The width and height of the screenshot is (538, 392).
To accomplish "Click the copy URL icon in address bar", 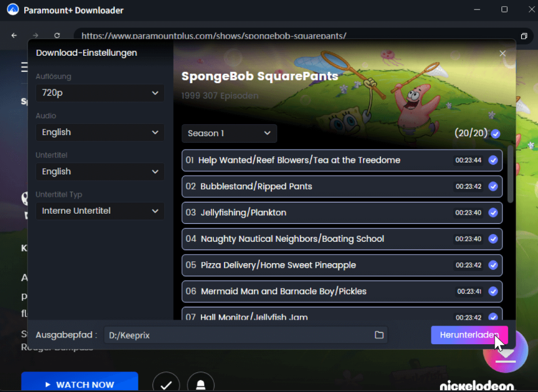I will point(524,36).
